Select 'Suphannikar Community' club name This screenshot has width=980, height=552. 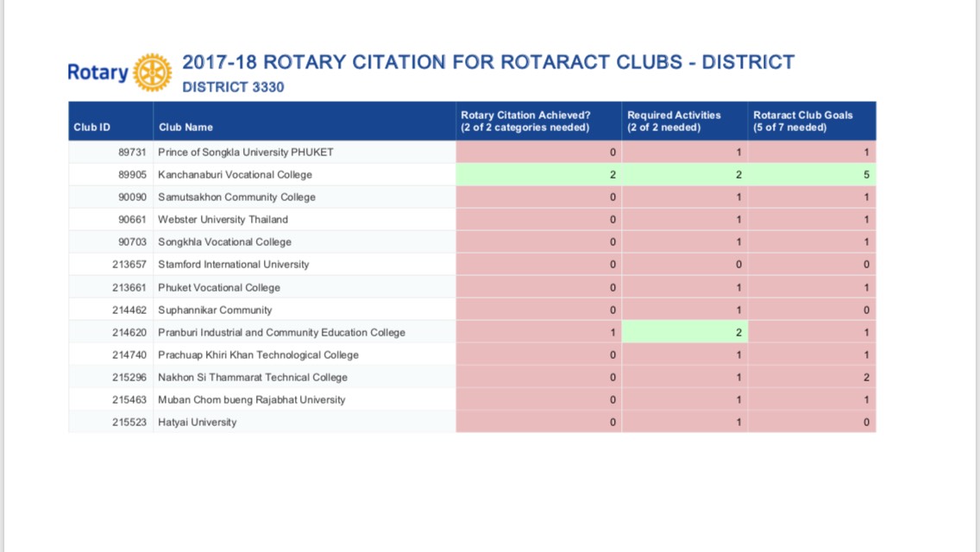215,310
